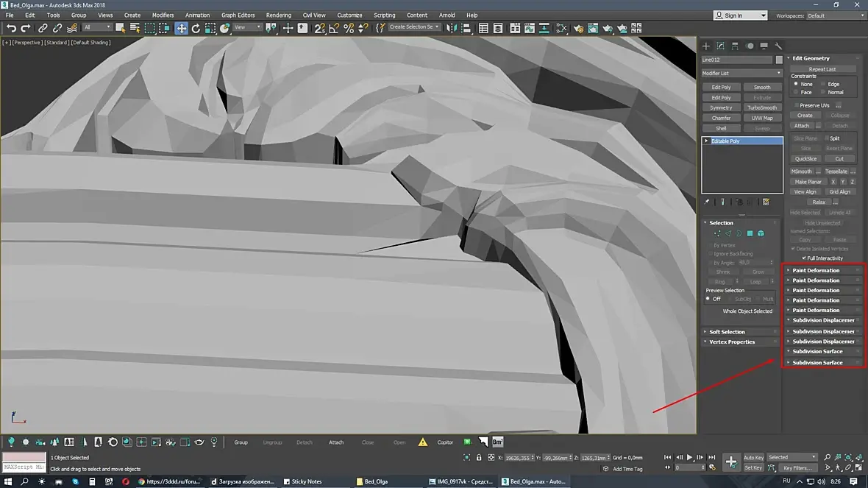The width and height of the screenshot is (868, 488).
Task: Open the Modifiers menu
Action: tap(163, 15)
